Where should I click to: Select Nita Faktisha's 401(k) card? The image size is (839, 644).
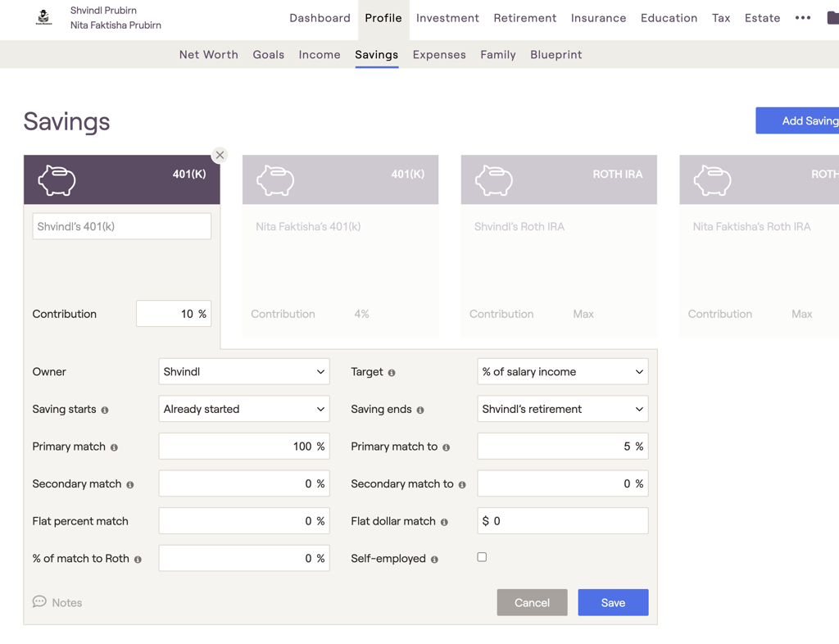click(340, 246)
